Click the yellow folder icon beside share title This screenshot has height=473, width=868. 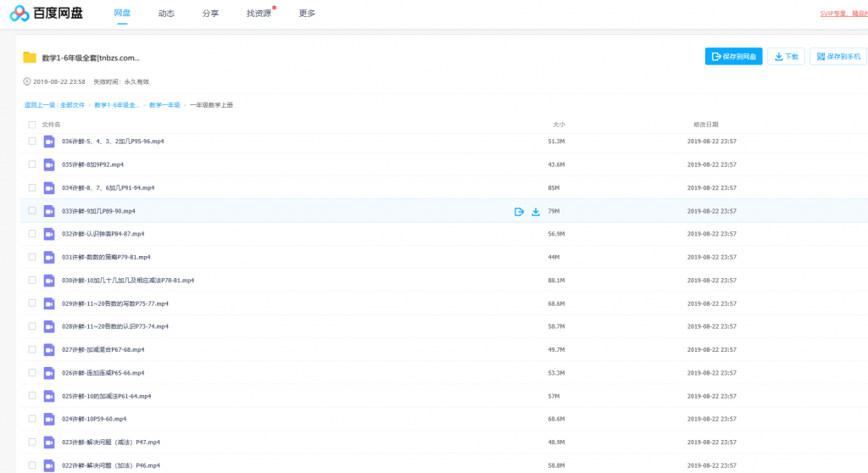point(30,58)
